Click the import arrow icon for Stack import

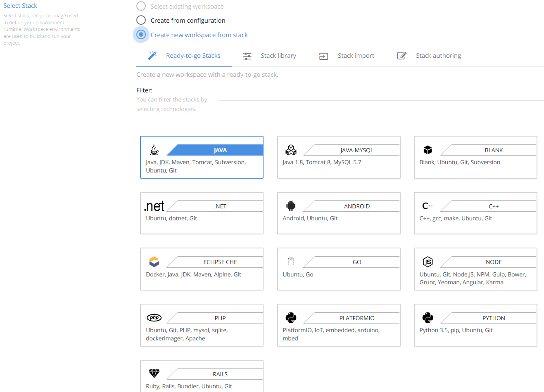[x=324, y=56]
